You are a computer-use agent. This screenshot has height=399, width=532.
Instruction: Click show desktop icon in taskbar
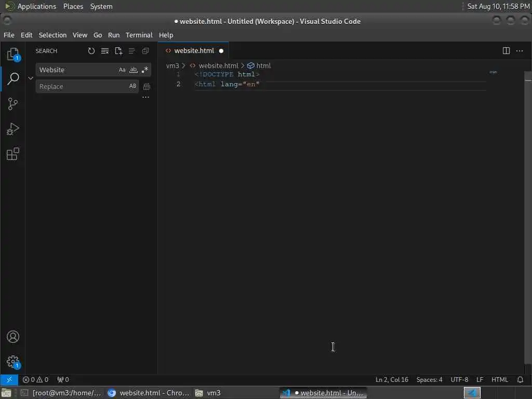6,393
